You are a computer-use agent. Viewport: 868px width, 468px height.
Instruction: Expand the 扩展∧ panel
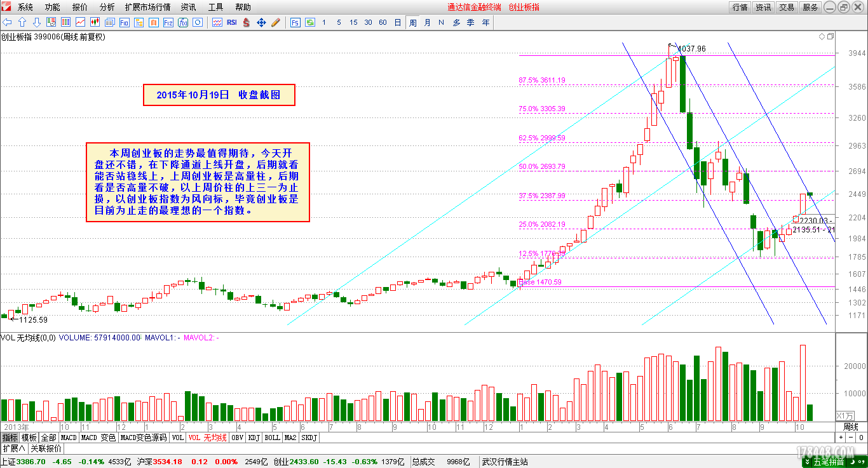pyautogui.click(x=13, y=448)
